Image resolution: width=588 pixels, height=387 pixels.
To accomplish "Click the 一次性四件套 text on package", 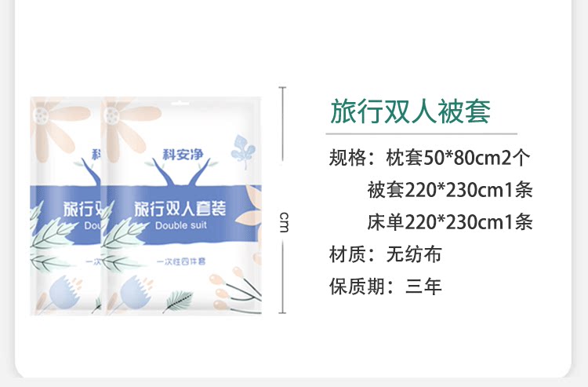I will (181, 261).
